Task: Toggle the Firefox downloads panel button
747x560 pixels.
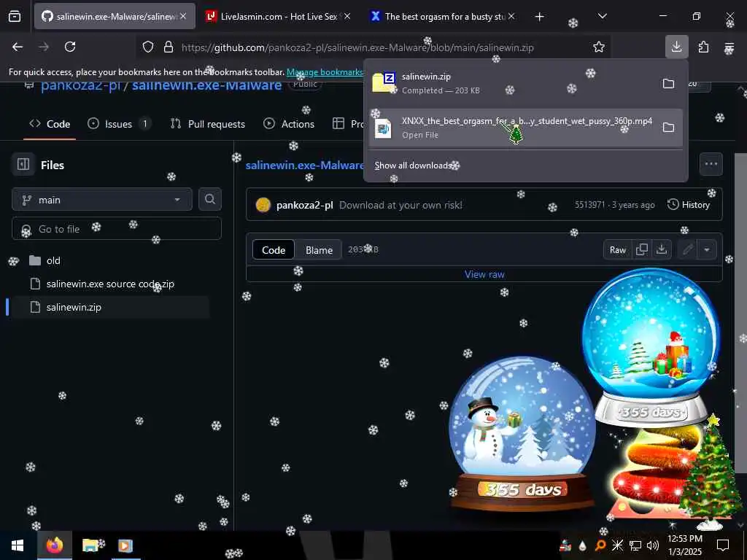Action: [676, 47]
